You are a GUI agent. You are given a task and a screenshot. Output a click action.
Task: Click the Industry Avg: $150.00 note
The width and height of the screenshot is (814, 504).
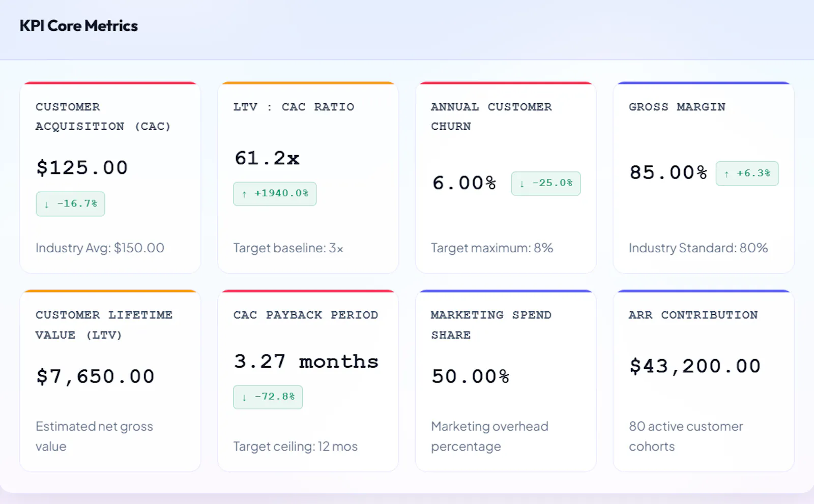(x=100, y=248)
